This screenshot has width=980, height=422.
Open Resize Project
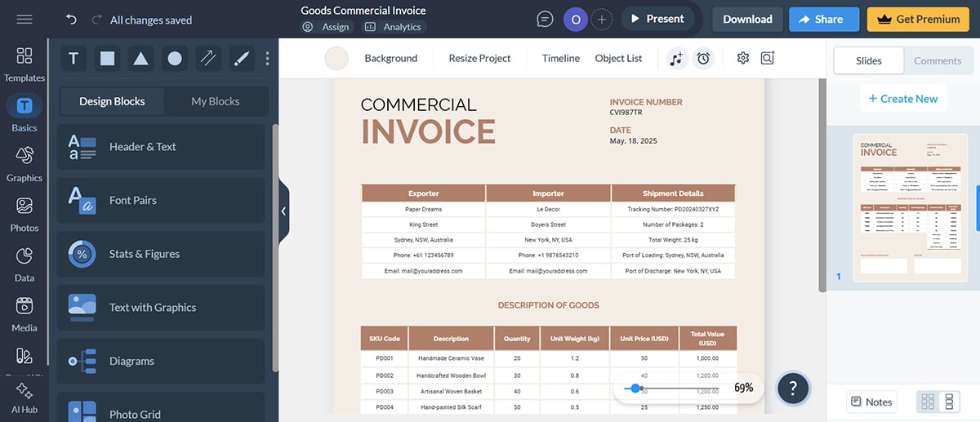point(479,58)
